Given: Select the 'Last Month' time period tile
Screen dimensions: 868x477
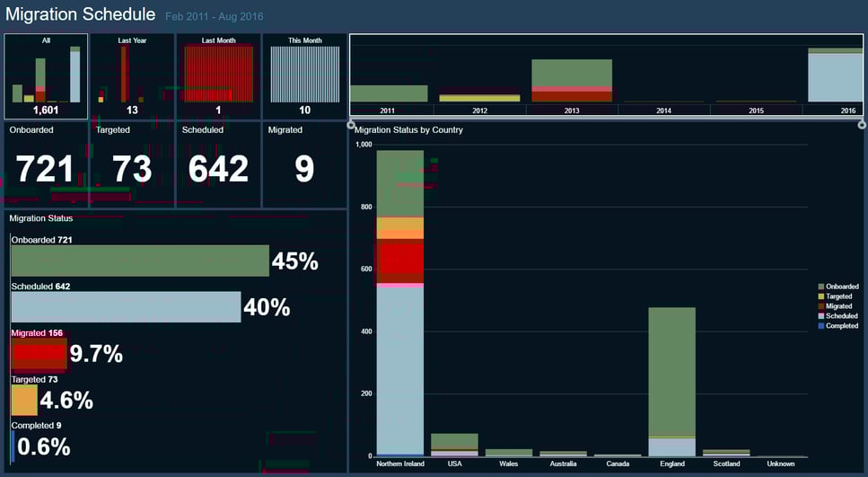Looking at the screenshot, I should click(218, 76).
